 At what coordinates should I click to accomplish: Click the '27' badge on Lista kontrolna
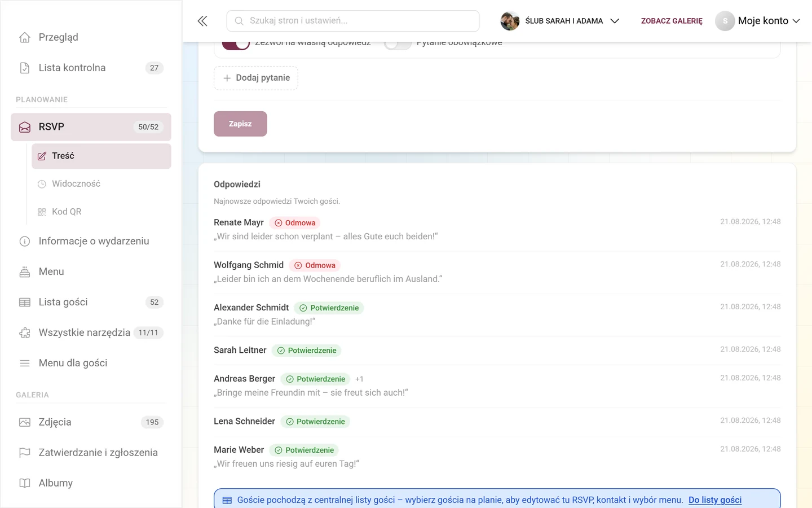click(x=155, y=68)
